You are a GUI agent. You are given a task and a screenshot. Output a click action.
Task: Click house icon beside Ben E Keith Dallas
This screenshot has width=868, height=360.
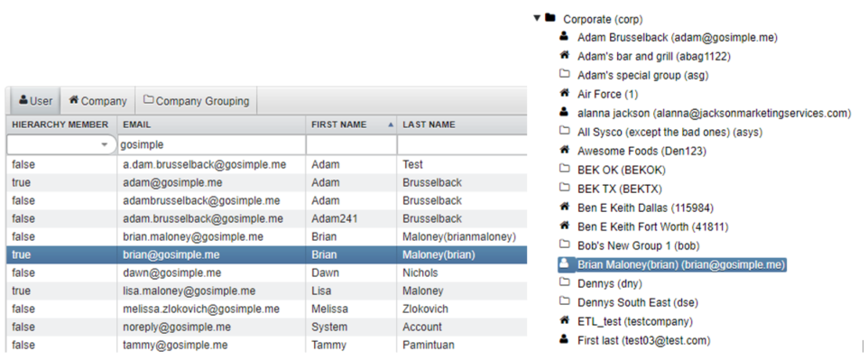564,208
